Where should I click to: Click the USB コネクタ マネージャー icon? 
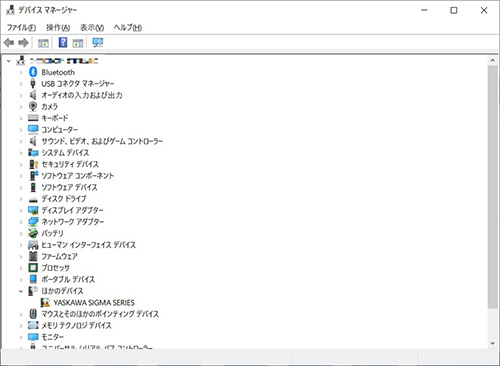tap(33, 83)
